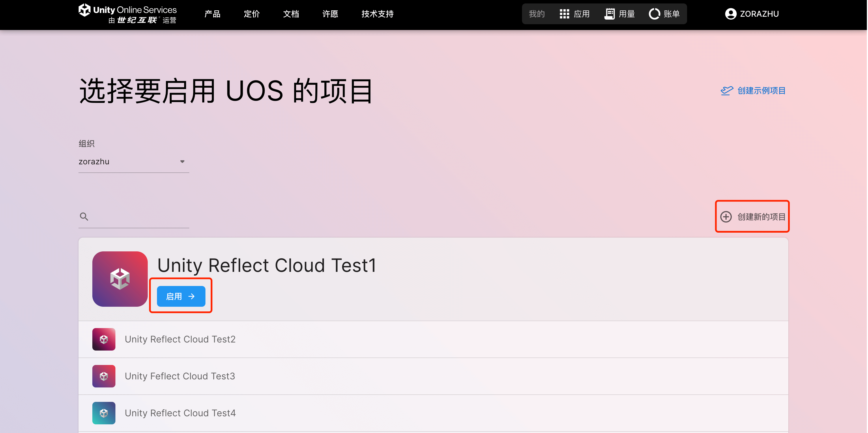Viewport: 868px width, 433px height.
Task: Open the 产品 menu
Action: click(x=212, y=14)
